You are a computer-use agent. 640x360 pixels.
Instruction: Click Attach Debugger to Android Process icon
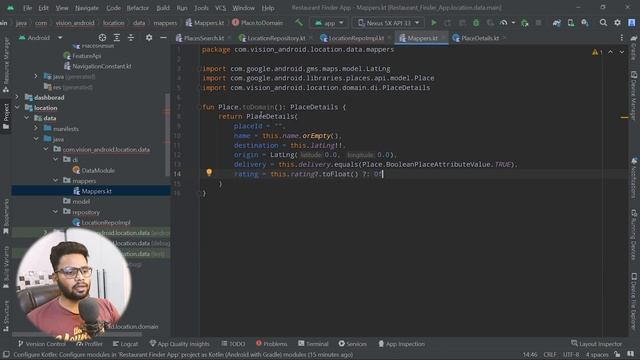pyautogui.click(x=525, y=23)
